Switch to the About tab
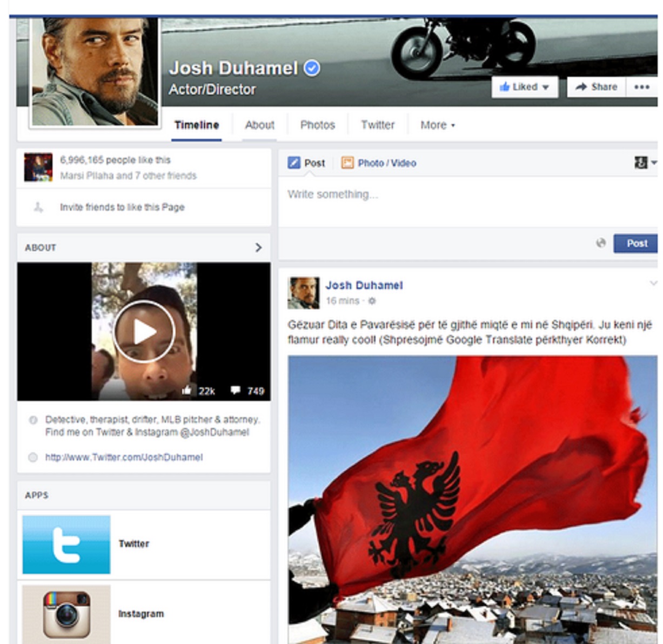 pyautogui.click(x=259, y=125)
